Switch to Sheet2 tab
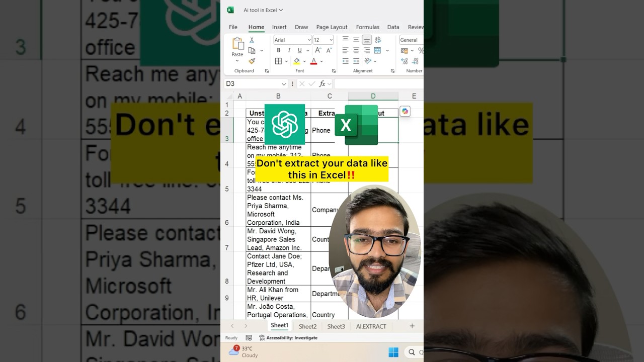Screen dimensions: 644x362 click(x=308, y=326)
